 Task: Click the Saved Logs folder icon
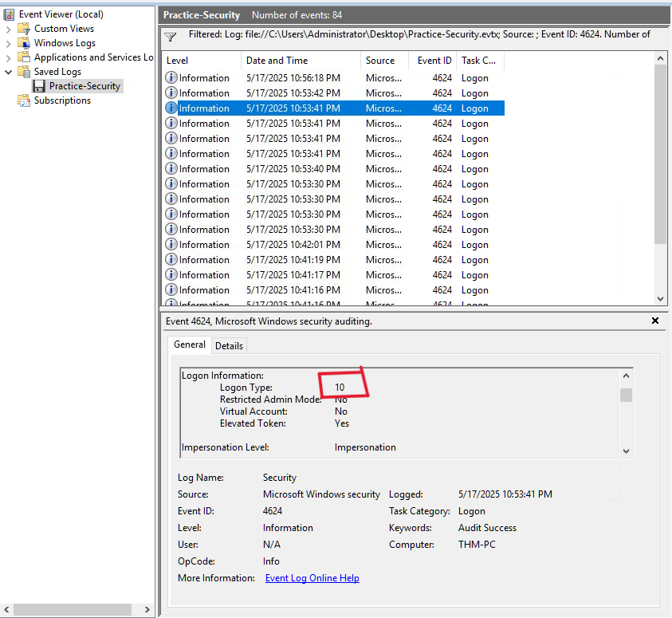24,72
